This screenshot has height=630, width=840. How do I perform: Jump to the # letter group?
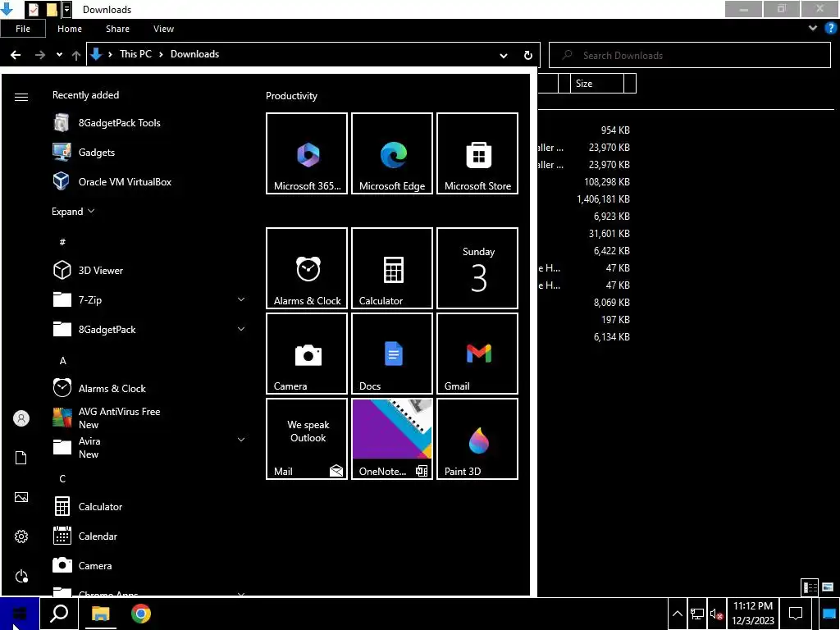coord(62,242)
